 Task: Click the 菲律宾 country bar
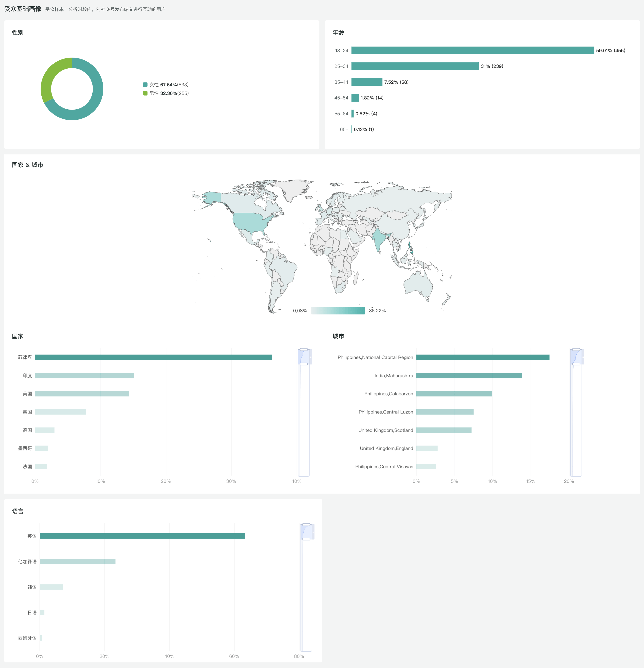(153, 357)
